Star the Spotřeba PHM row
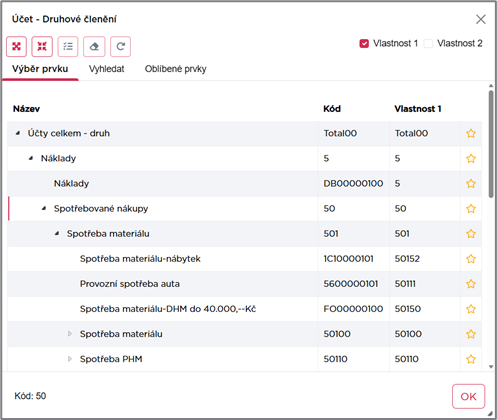 (x=471, y=359)
